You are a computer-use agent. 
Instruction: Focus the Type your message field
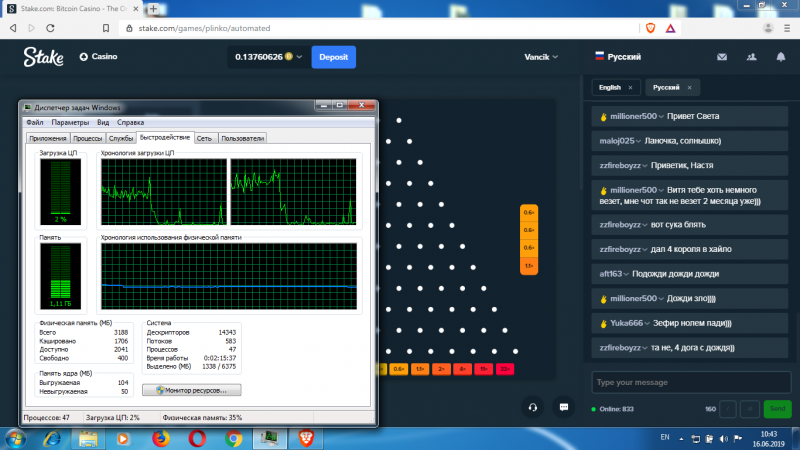pos(691,382)
